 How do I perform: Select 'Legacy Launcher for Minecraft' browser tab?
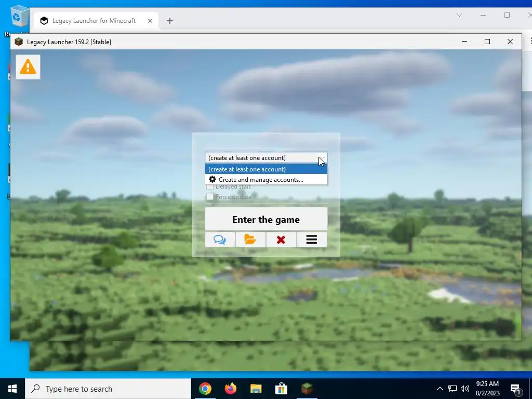(96, 21)
